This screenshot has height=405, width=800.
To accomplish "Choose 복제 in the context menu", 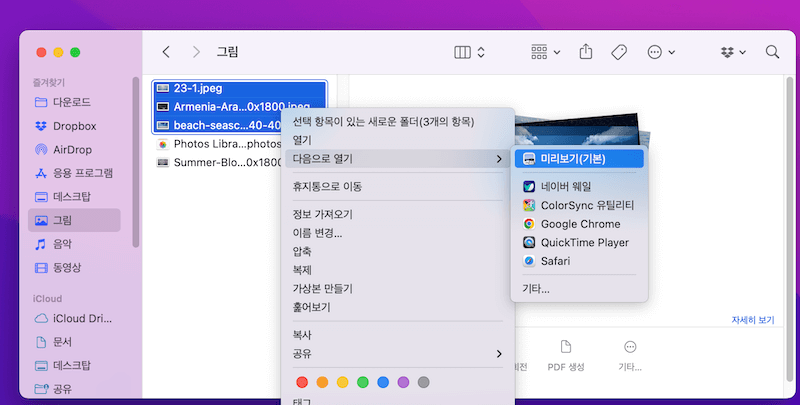I will click(397, 270).
